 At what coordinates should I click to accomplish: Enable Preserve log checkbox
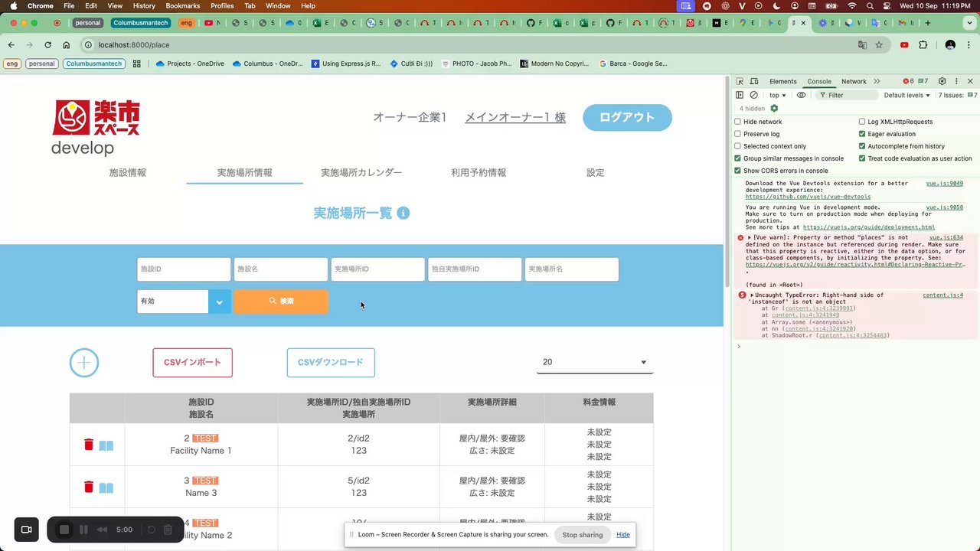click(738, 134)
